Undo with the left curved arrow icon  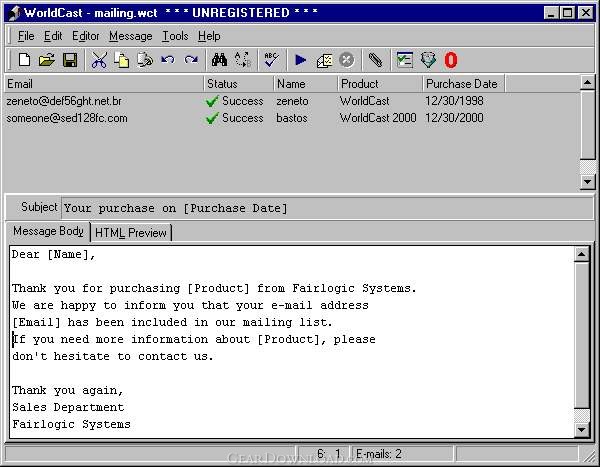[x=168, y=60]
